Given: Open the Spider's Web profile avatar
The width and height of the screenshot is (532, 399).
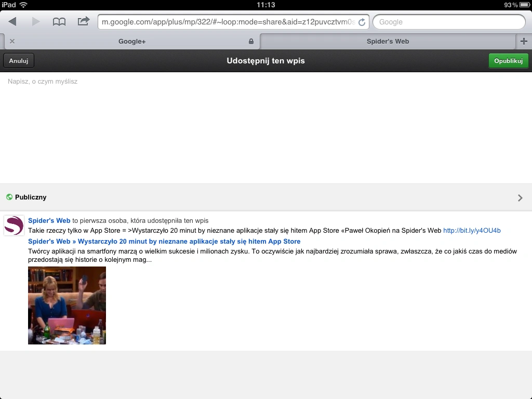Looking at the screenshot, I should coord(14,225).
